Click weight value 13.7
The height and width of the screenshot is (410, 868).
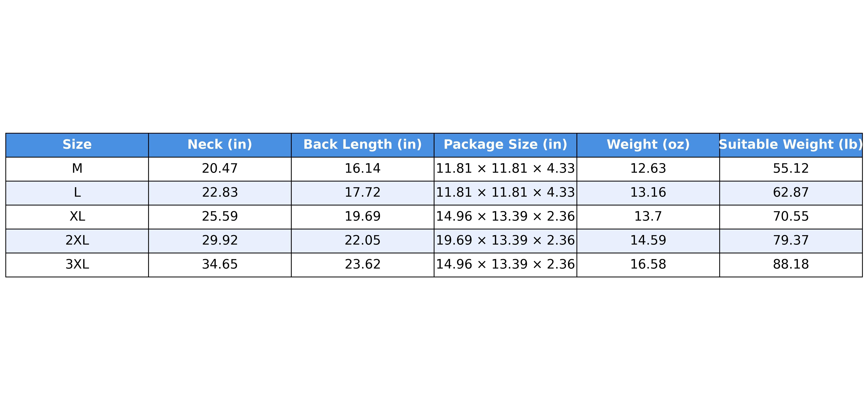[648, 216]
